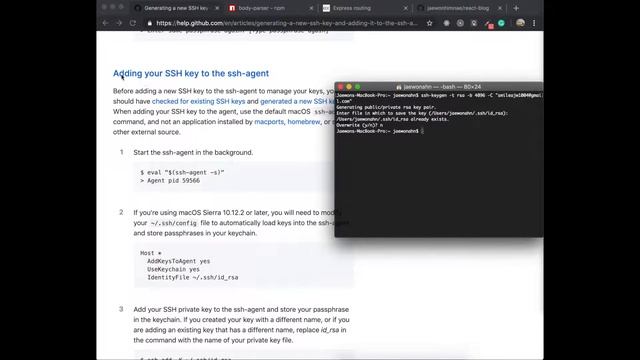
Task: Open the green Grammarly extension icon
Action: click(x=501, y=23)
